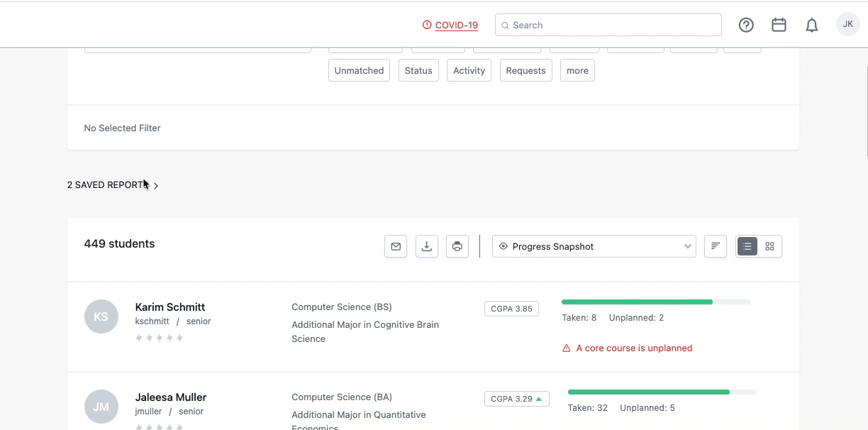This screenshot has width=868, height=430.
Task: Open the sort options icon
Action: click(715, 246)
